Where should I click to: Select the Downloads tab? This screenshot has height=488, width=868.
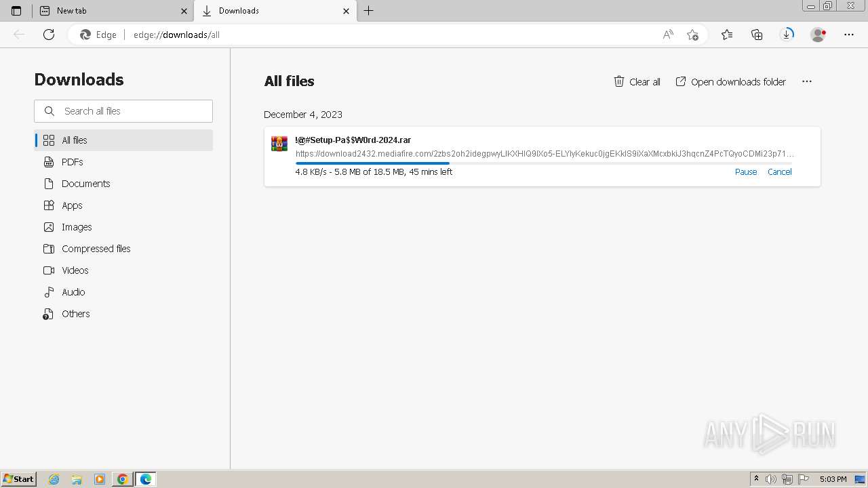point(275,11)
